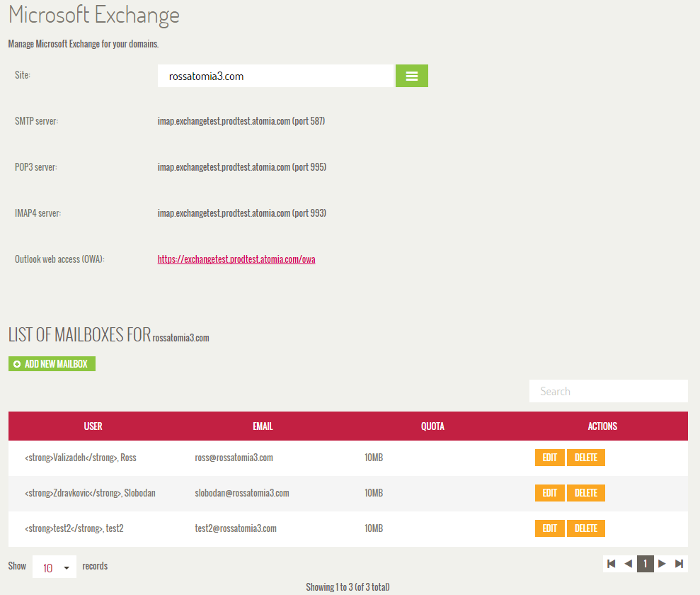Select user cell Valizadeh, Ross

pyautogui.click(x=81, y=458)
